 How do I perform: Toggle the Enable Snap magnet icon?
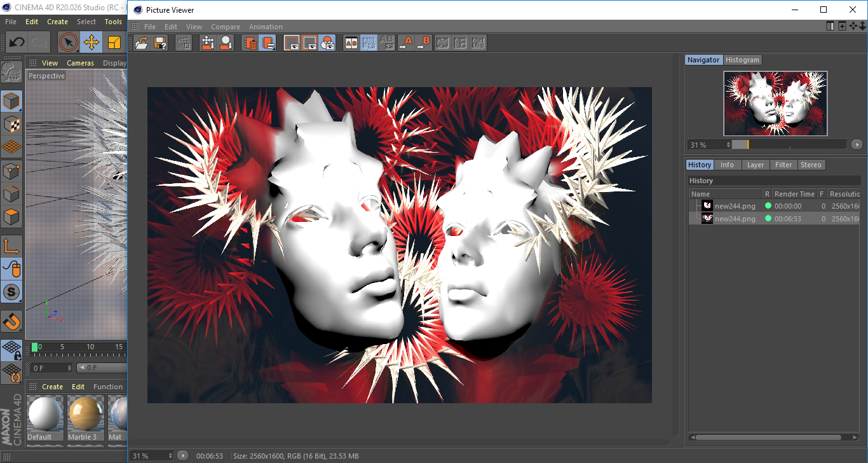[x=11, y=321]
